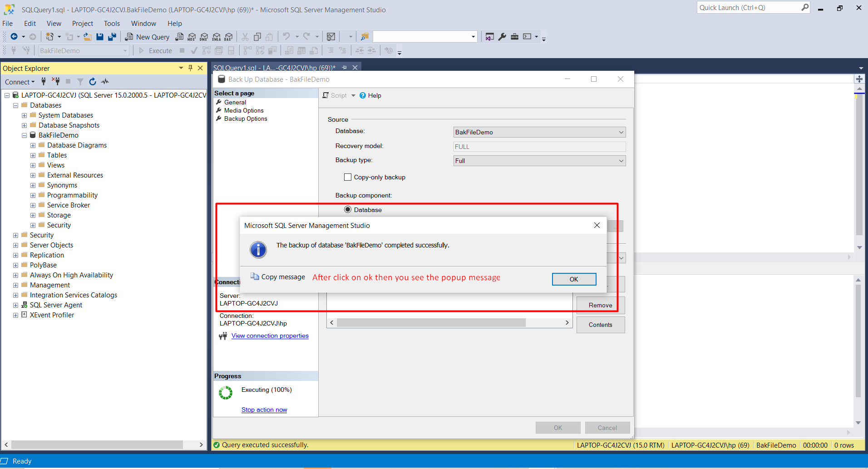Click the Remove button

600,305
